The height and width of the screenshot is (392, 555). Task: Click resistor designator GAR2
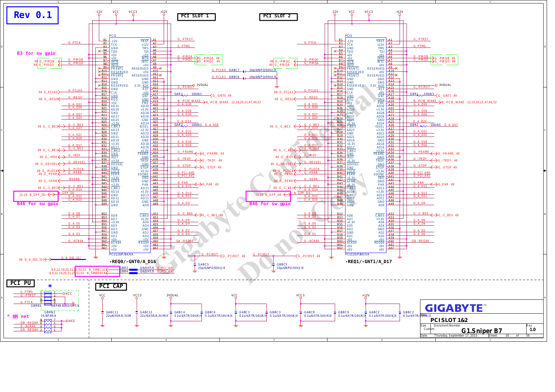[x=178, y=125]
